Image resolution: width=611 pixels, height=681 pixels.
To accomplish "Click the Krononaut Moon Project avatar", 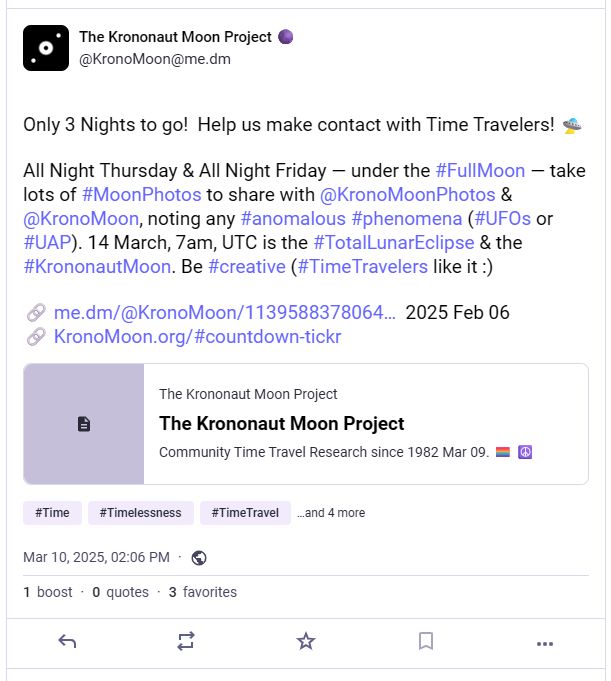I will [x=46, y=48].
